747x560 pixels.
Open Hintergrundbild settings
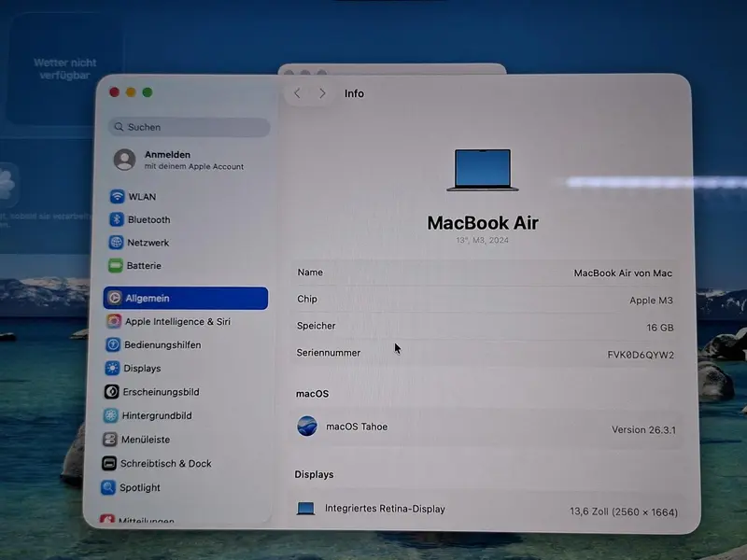[183, 415]
